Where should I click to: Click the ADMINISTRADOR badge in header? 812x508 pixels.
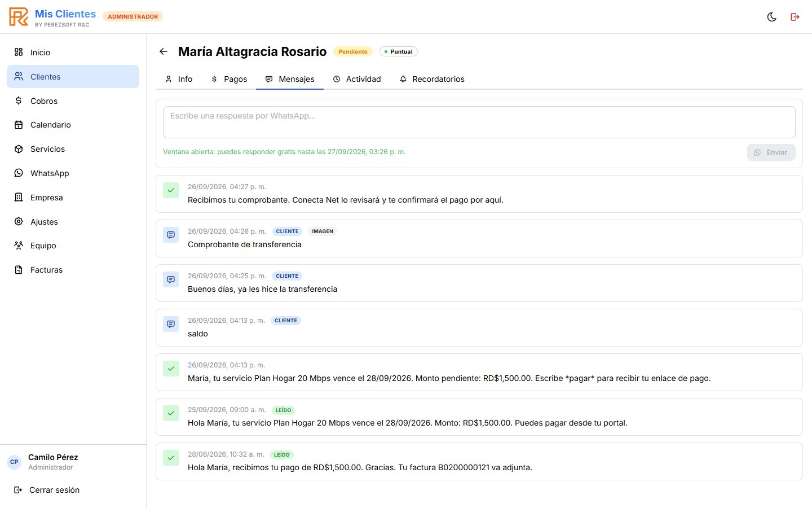coord(133,16)
